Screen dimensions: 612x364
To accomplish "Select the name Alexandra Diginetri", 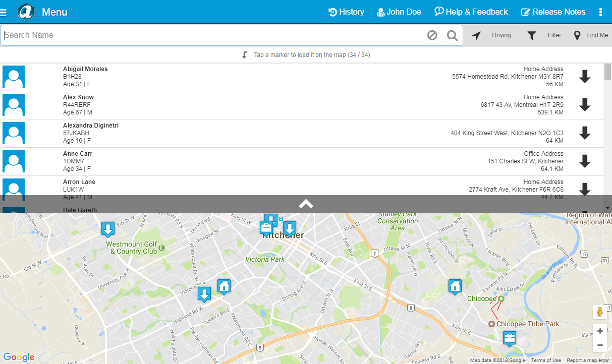I will 91,126.
